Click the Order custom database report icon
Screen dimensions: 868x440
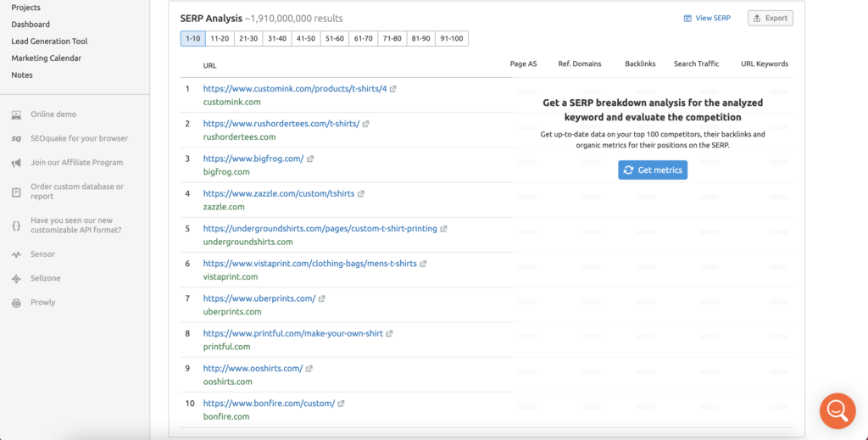[17, 192]
